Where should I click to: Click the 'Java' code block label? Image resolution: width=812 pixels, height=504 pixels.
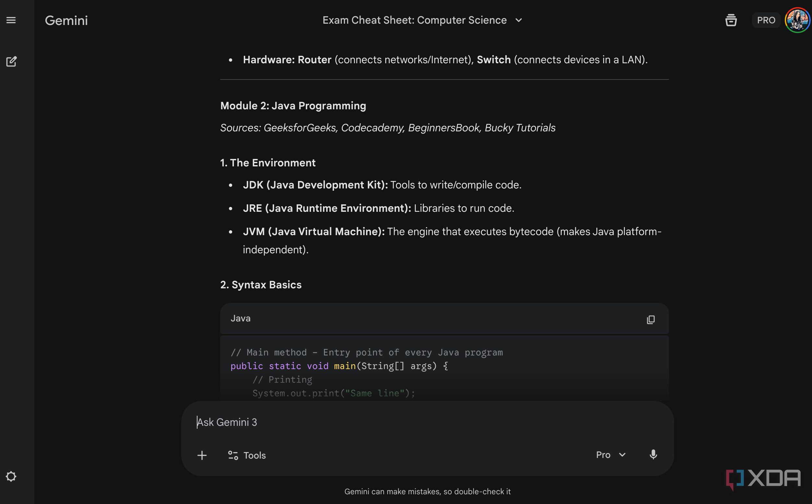(241, 318)
